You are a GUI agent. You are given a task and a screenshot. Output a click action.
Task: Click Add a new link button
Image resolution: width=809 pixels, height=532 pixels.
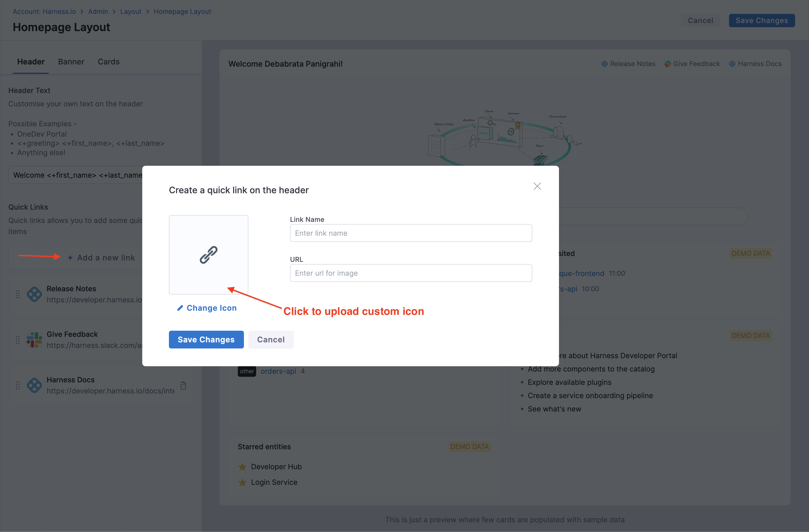click(102, 258)
